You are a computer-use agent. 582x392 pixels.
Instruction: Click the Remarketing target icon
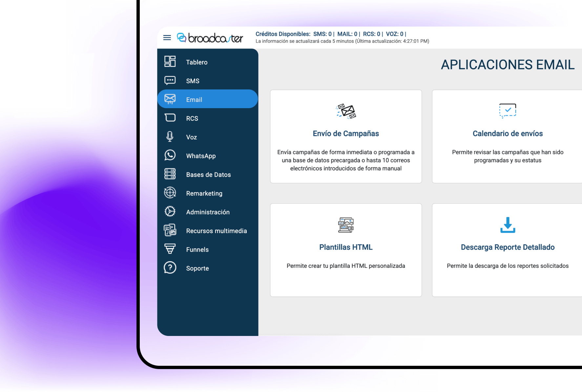click(170, 193)
